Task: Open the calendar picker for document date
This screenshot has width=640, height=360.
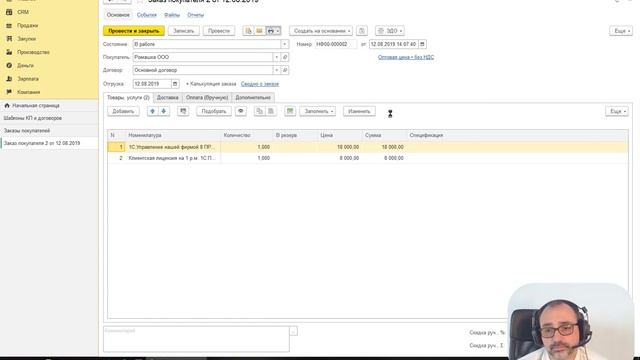Action: tap(422, 44)
